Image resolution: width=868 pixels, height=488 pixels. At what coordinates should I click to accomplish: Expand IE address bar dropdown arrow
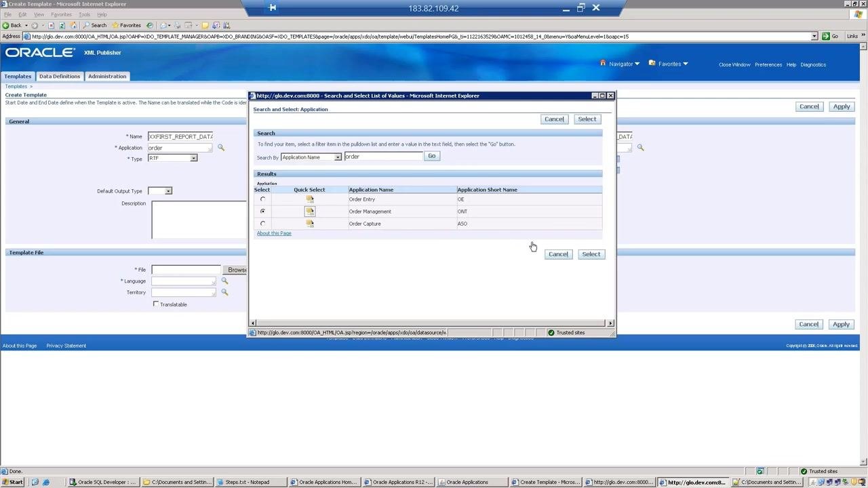click(814, 37)
